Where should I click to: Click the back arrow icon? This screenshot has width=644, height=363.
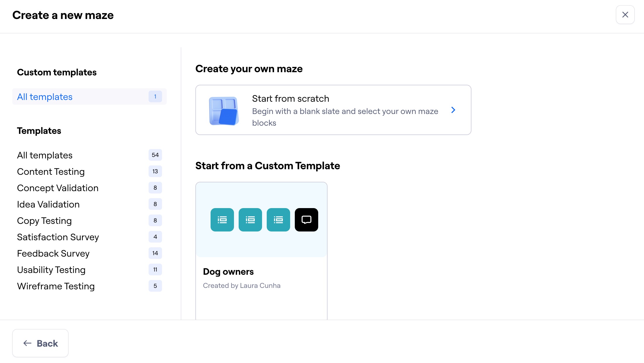coord(27,343)
